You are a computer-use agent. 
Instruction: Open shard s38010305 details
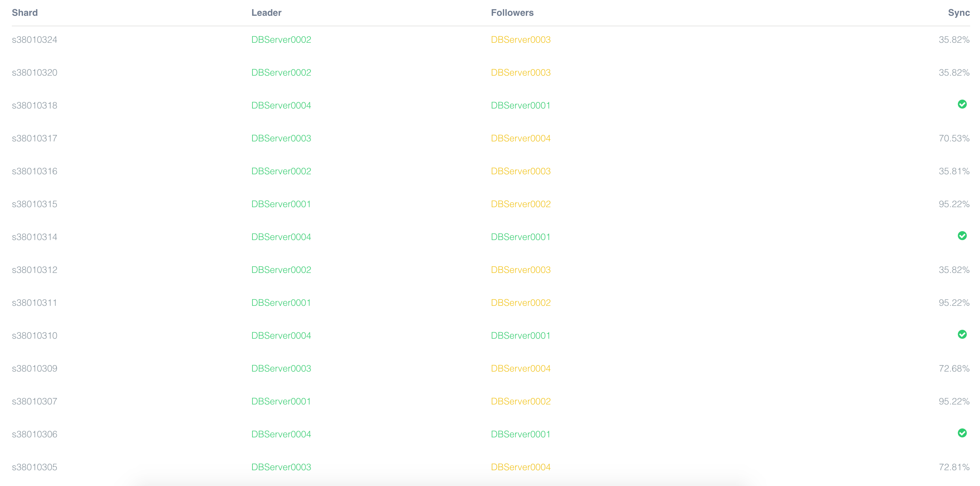[35, 467]
